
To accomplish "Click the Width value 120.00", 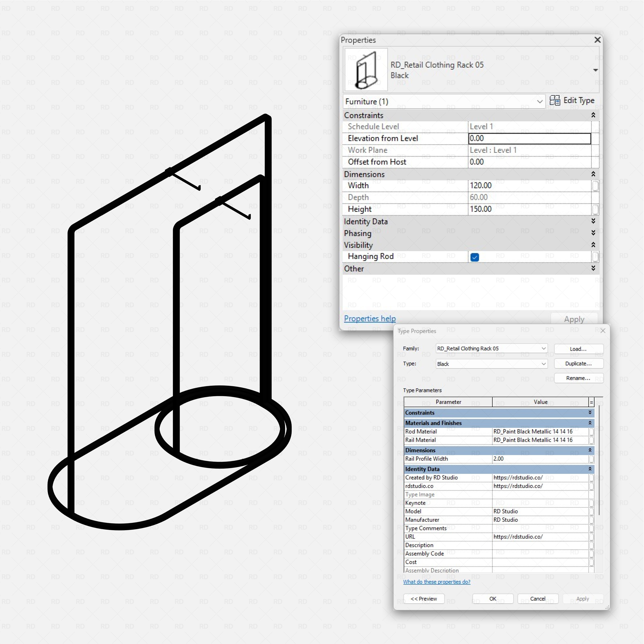I will [530, 186].
